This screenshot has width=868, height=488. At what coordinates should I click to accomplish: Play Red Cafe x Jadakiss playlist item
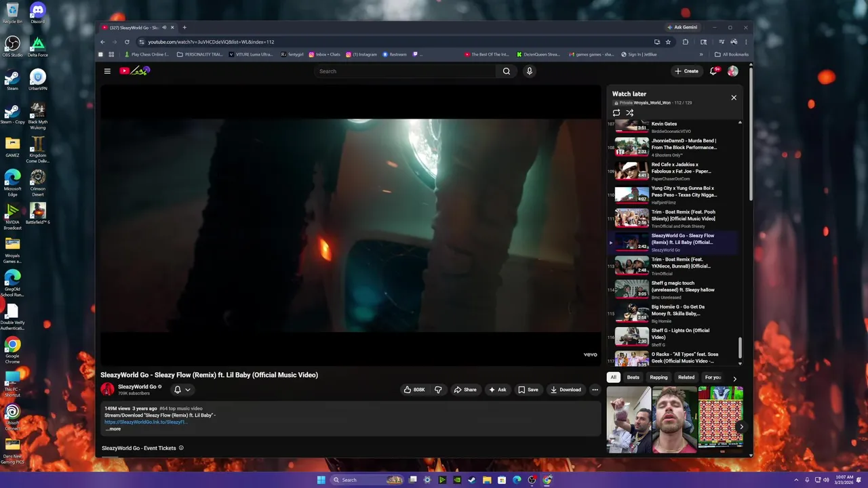(x=671, y=171)
